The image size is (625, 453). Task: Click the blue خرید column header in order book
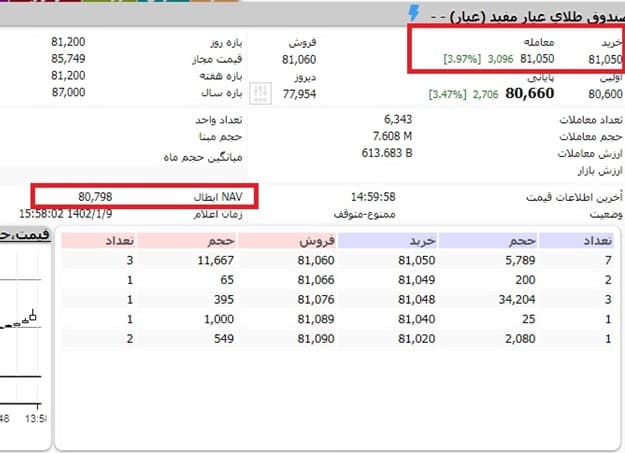point(388,241)
